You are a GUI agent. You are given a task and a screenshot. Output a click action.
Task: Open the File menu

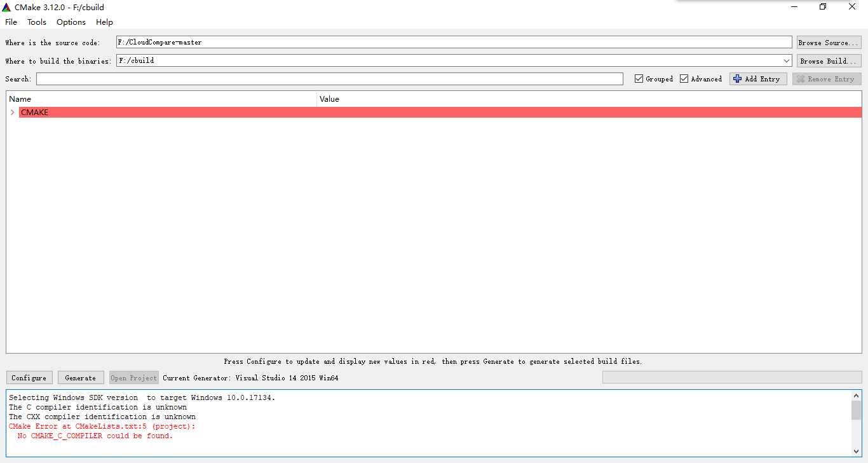point(11,22)
